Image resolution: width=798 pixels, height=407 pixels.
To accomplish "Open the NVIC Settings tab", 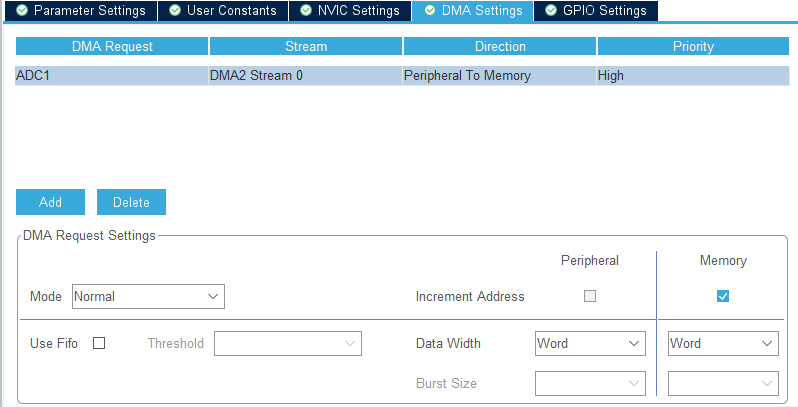I will pyautogui.click(x=350, y=11).
